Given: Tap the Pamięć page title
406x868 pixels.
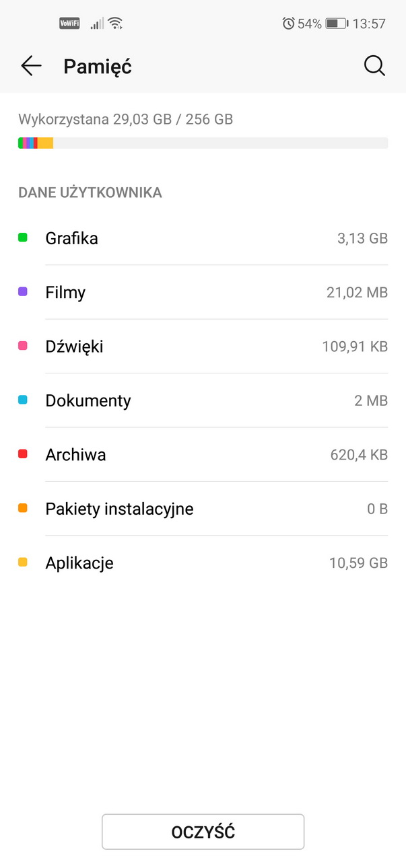Looking at the screenshot, I should (98, 67).
